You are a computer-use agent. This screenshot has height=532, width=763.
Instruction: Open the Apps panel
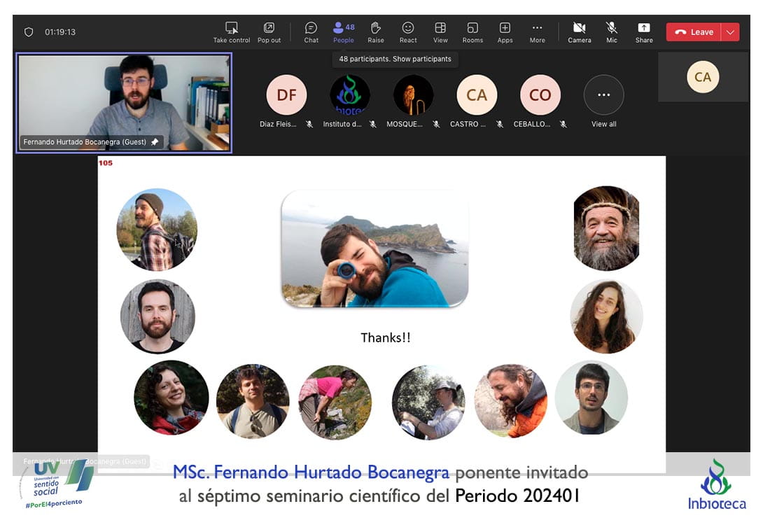[505, 32]
